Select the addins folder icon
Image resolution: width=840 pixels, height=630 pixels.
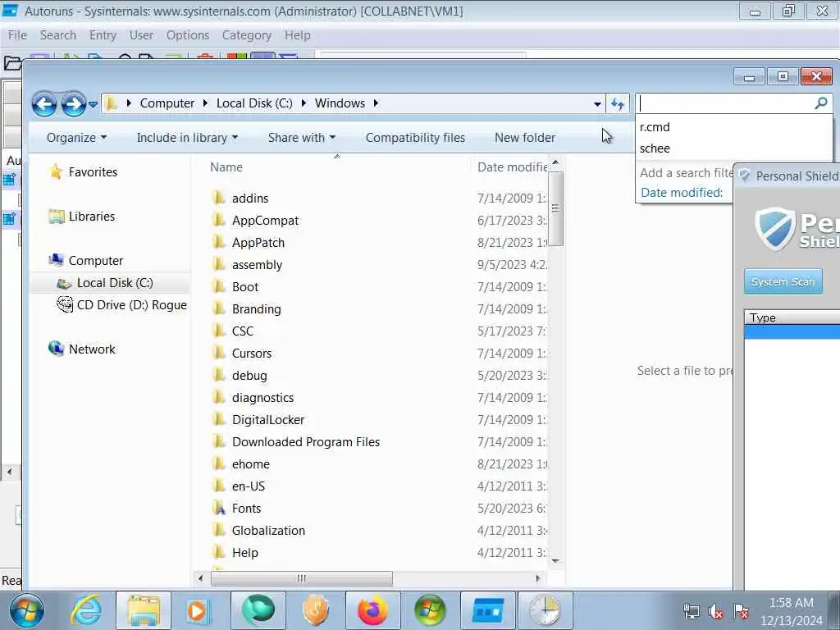[x=218, y=199]
